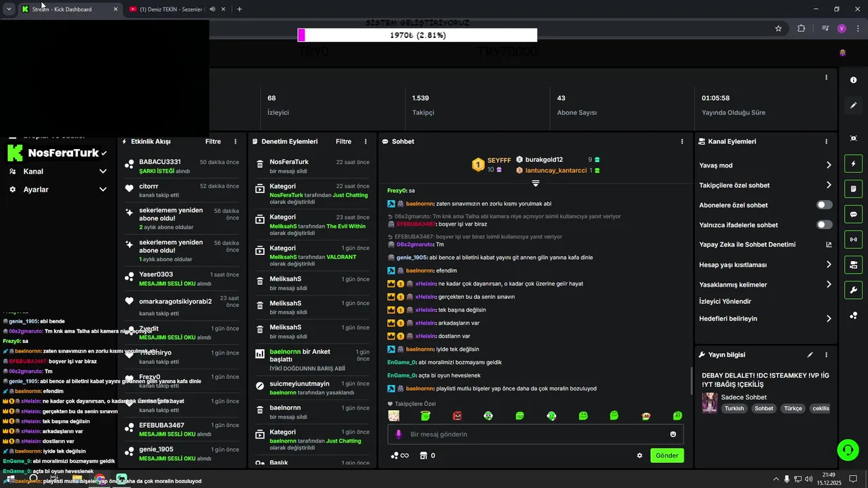Toggle Yalnızca ifadelerle sohbet switch
Image resolution: width=868 pixels, height=488 pixels.
[x=825, y=224]
